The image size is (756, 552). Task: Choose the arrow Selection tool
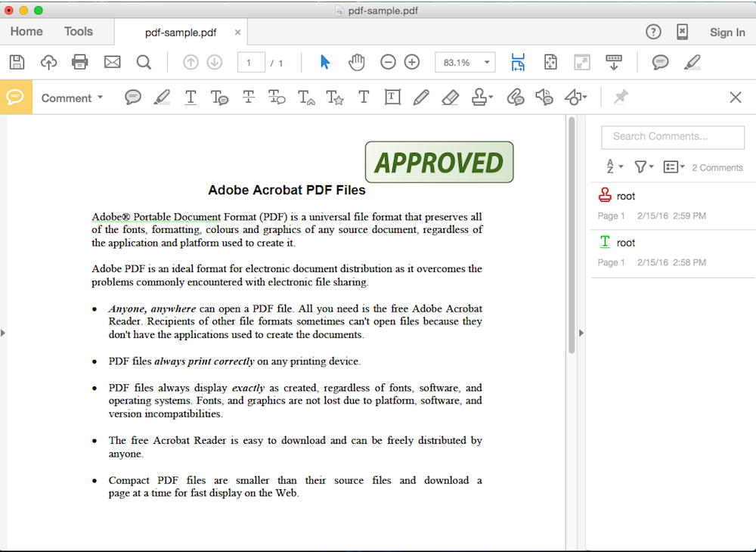[325, 62]
